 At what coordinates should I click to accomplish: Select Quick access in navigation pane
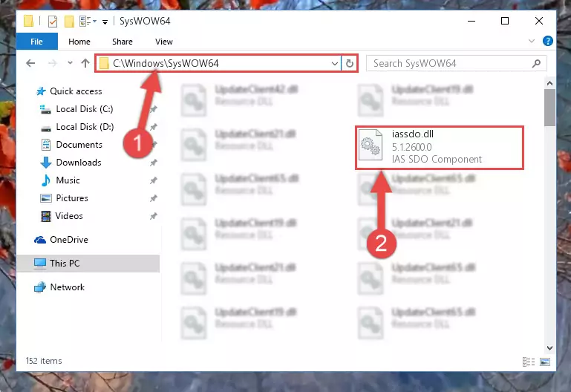point(76,91)
